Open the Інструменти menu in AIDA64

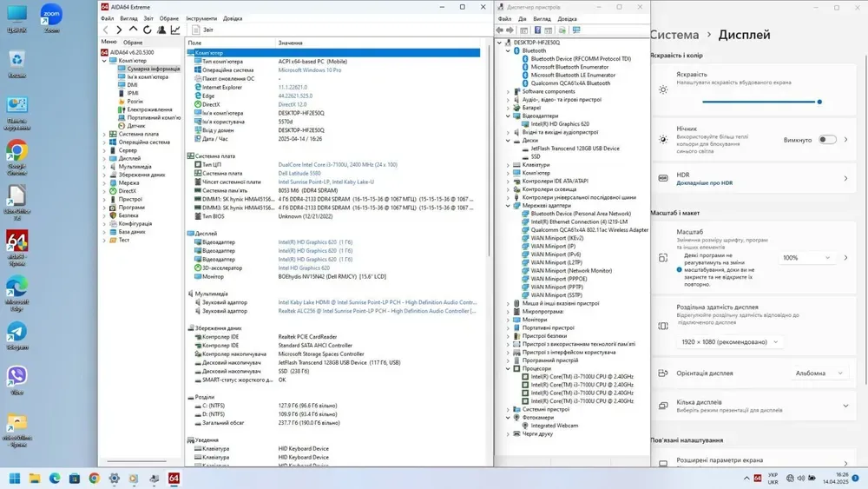click(x=201, y=18)
